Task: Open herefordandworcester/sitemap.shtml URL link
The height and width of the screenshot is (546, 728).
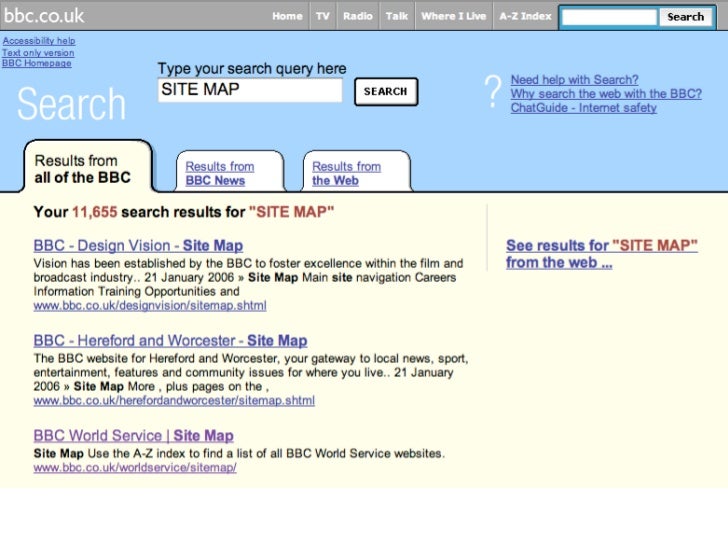Action: [x=174, y=400]
